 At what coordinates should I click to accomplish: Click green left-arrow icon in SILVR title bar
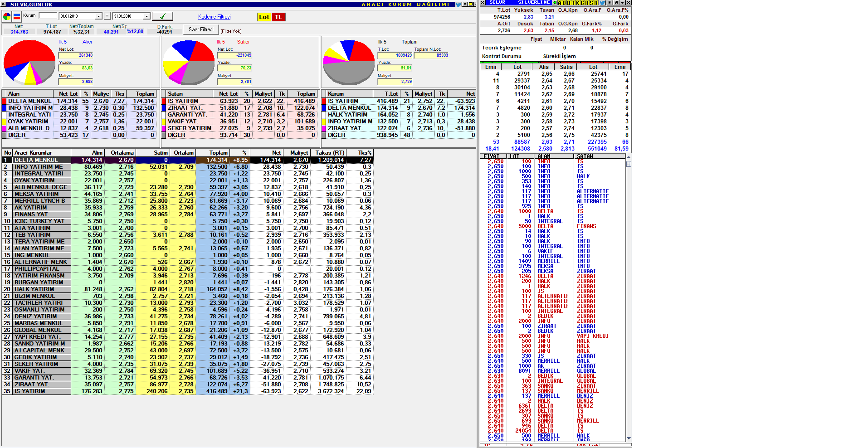click(554, 2)
